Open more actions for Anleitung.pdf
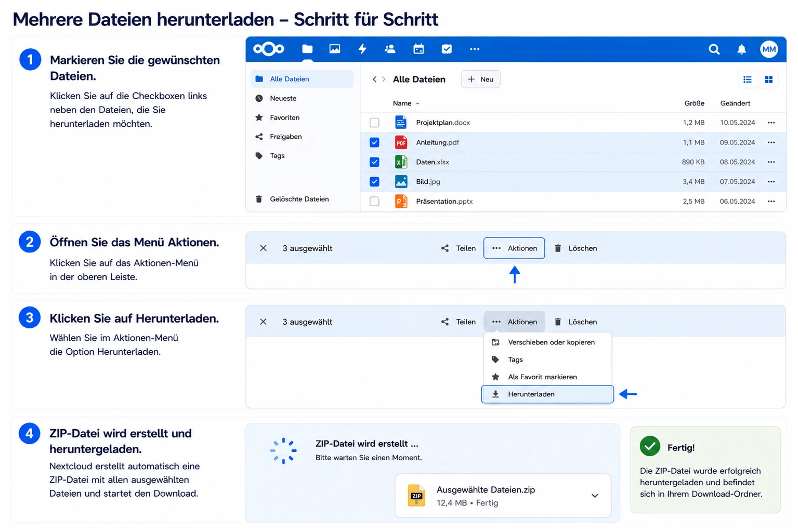798x532 pixels. (x=771, y=142)
